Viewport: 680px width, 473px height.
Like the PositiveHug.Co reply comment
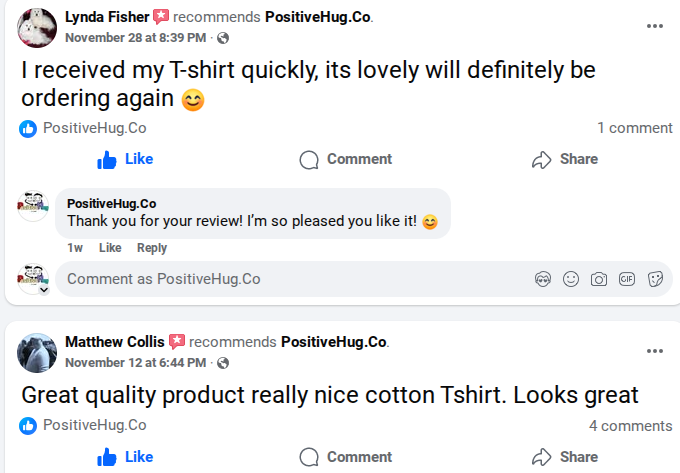coord(110,248)
